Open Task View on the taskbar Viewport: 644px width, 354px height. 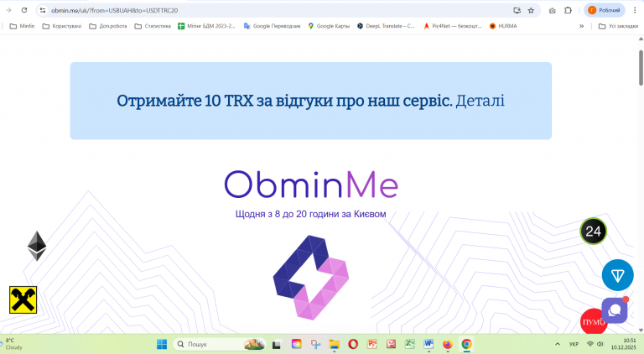click(x=277, y=344)
